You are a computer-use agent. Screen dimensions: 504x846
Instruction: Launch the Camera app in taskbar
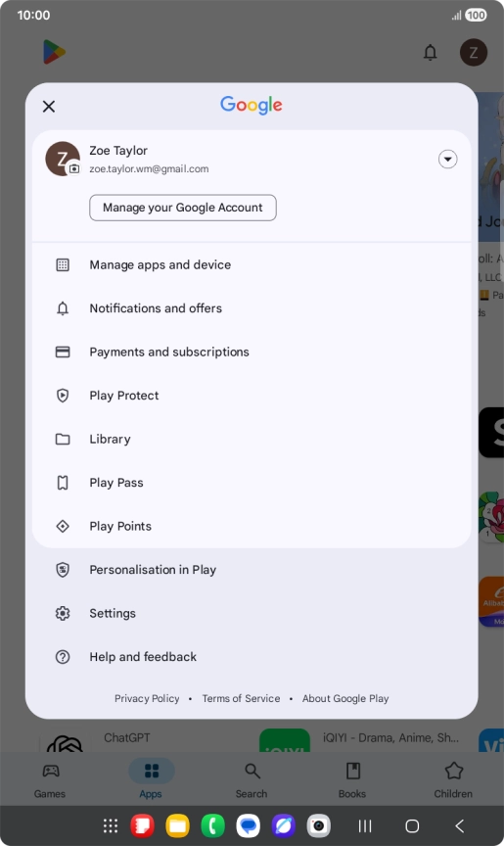[x=319, y=825]
